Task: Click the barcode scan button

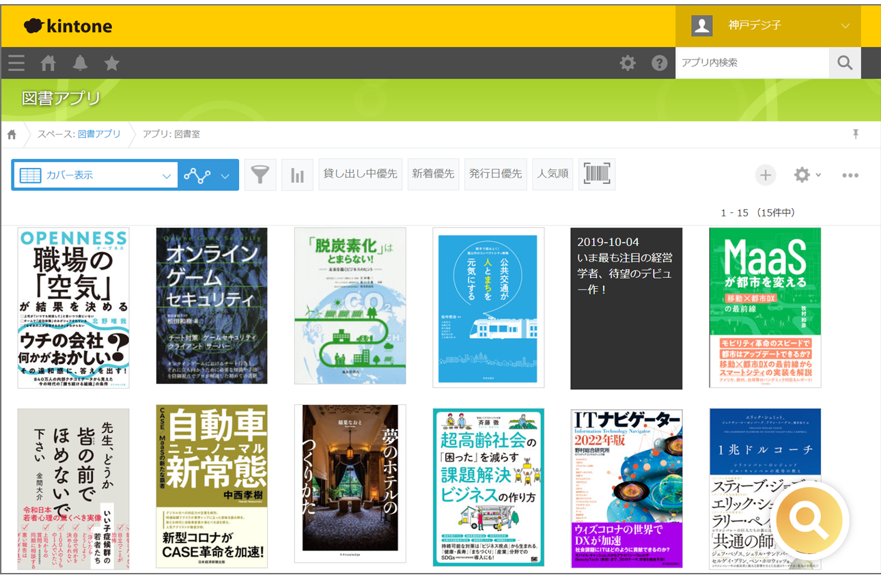Action: [597, 174]
